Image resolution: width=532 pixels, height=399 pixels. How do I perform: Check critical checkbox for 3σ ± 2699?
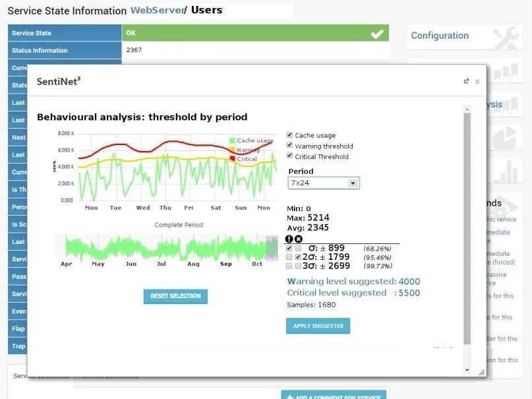(x=298, y=266)
